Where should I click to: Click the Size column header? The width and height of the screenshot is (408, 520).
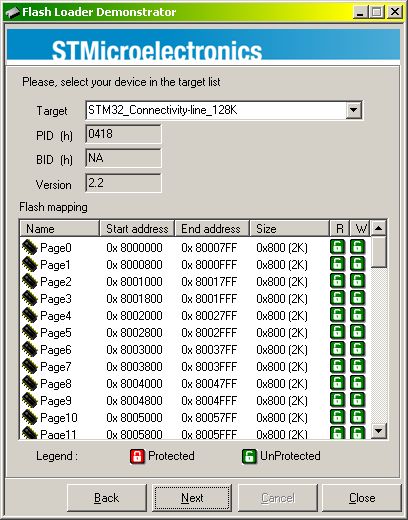pyautogui.click(x=289, y=229)
